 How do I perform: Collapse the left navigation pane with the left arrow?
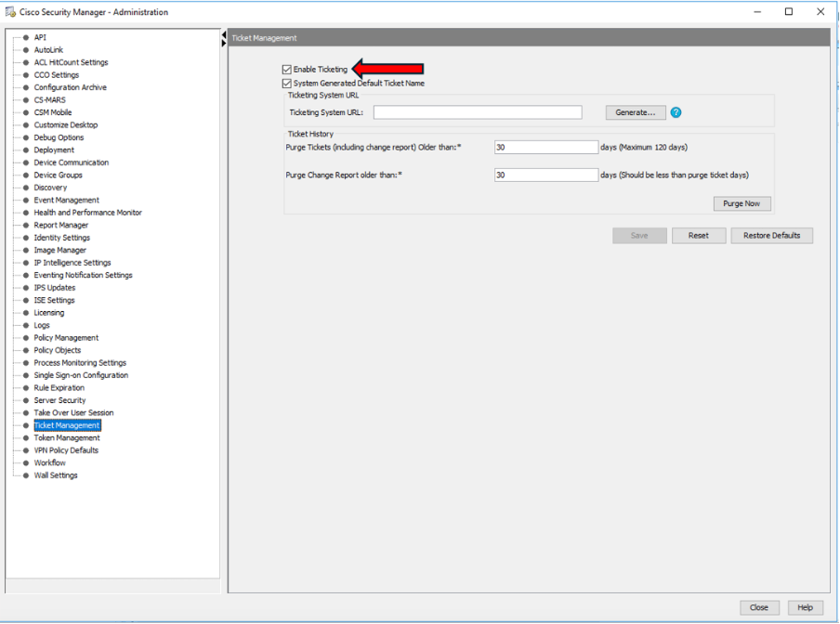tap(223, 35)
